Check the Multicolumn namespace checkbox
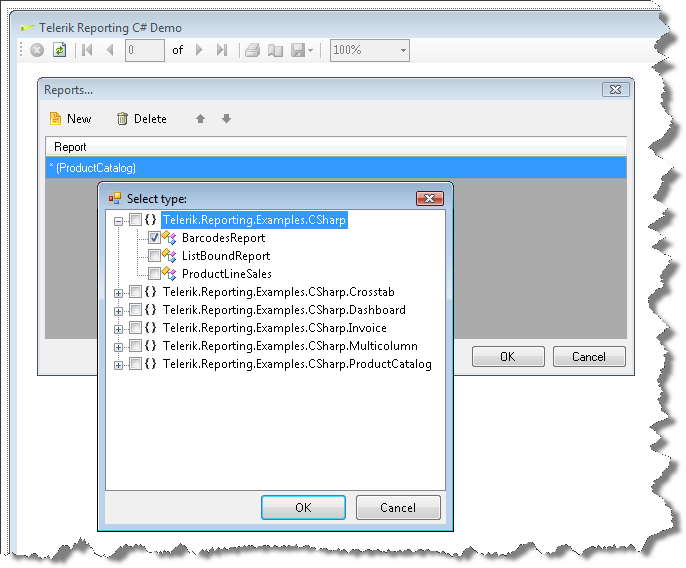 coord(136,345)
